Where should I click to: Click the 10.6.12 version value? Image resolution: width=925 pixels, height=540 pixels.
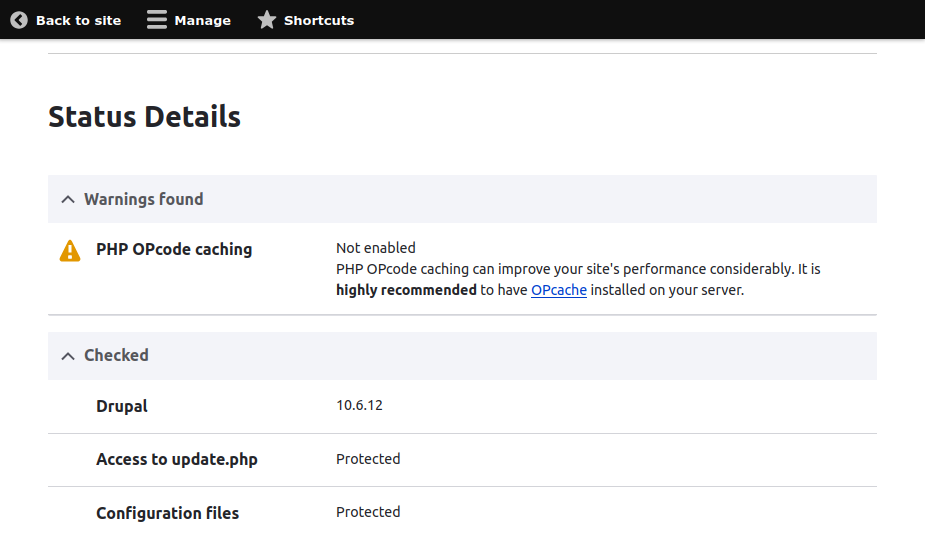click(359, 405)
